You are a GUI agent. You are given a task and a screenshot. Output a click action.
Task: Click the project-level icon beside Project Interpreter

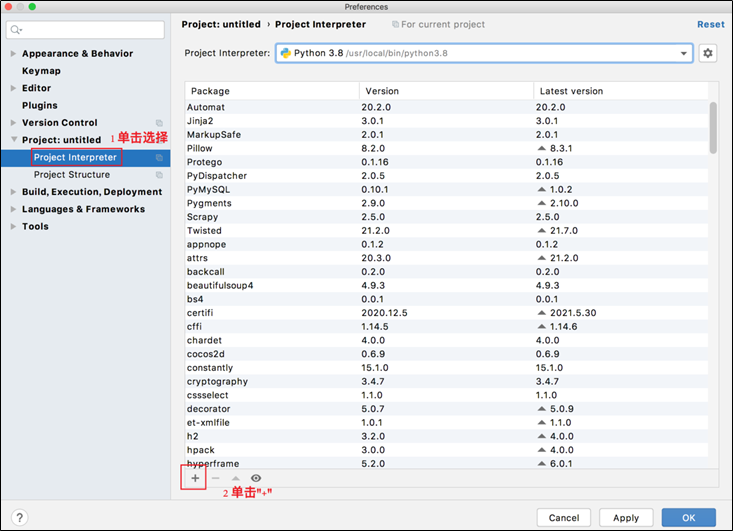(159, 158)
